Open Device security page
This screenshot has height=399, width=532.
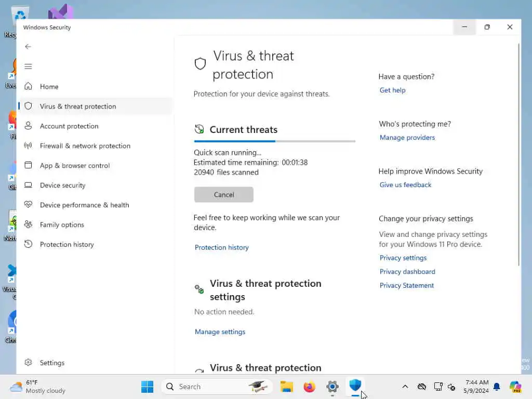tap(96, 185)
